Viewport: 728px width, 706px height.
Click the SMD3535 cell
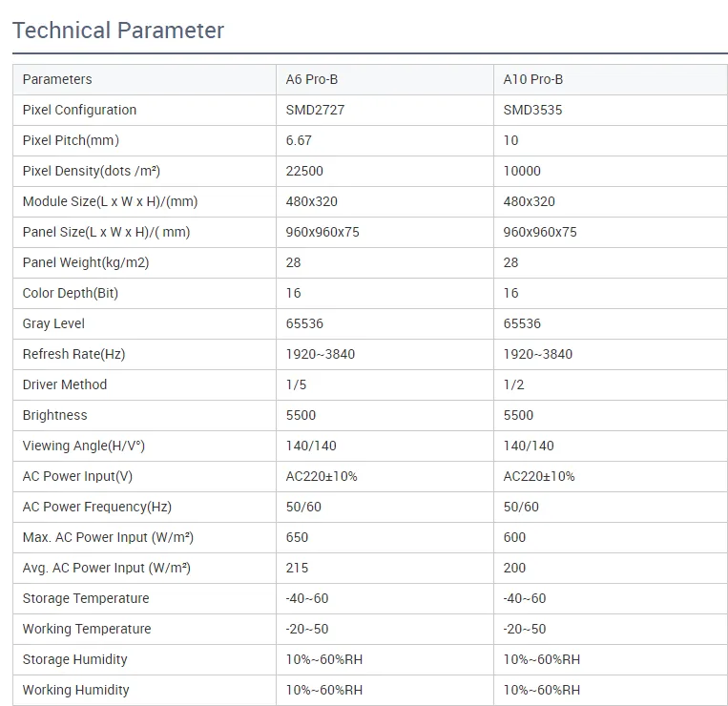(532, 110)
